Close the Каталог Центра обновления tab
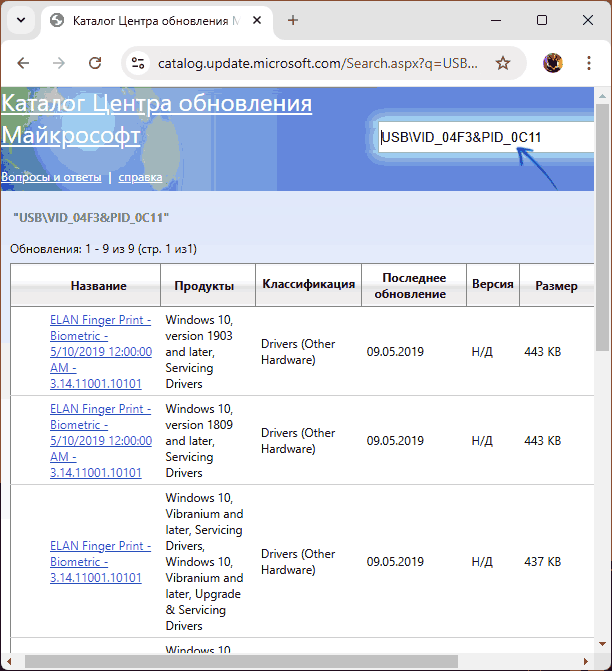This screenshot has height=671, width=612. click(x=257, y=20)
